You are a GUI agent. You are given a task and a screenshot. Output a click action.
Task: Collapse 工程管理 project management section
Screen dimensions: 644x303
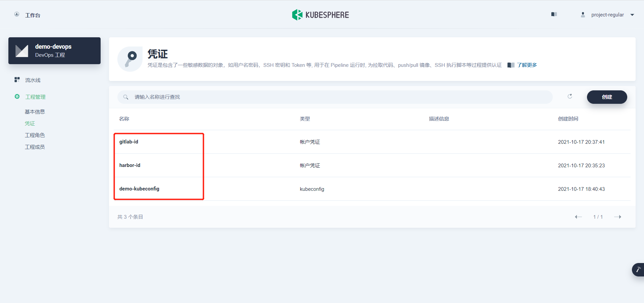coord(35,97)
